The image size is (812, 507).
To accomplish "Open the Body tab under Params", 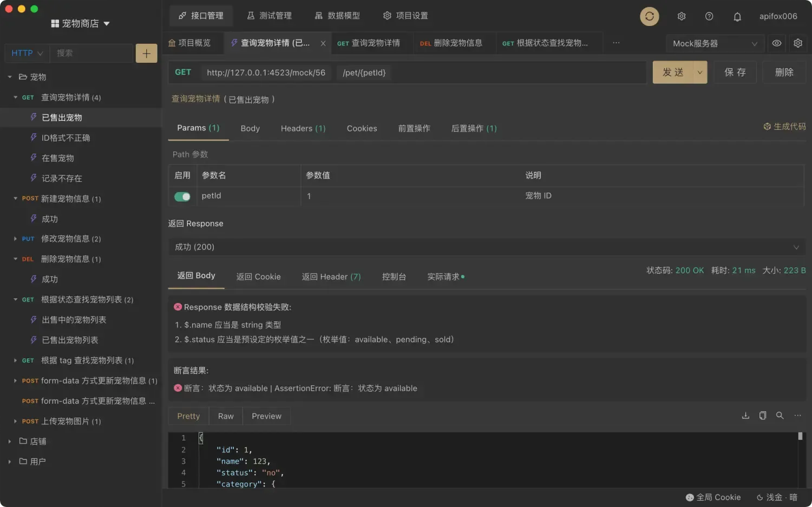I will tap(250, 128).
